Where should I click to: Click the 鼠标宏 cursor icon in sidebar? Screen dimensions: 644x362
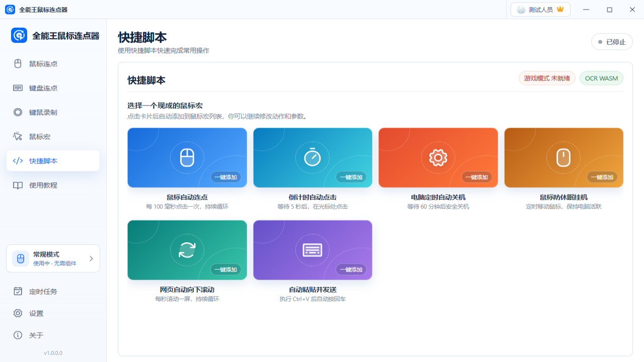click(18, 136)
